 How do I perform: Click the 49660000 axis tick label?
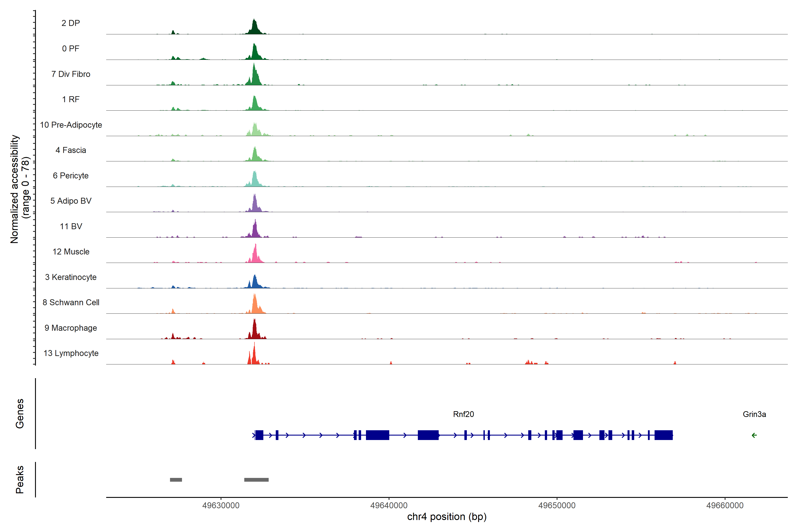(x=725, y=506)
